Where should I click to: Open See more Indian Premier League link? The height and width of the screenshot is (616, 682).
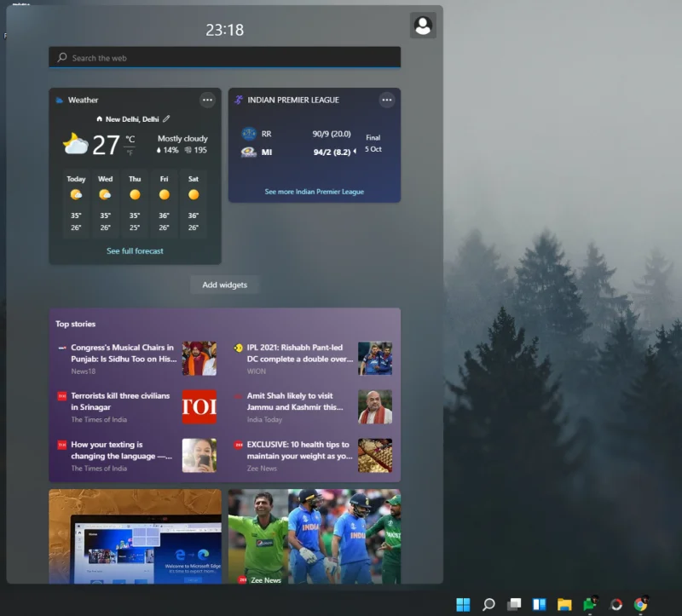click(x=313, y=192)
